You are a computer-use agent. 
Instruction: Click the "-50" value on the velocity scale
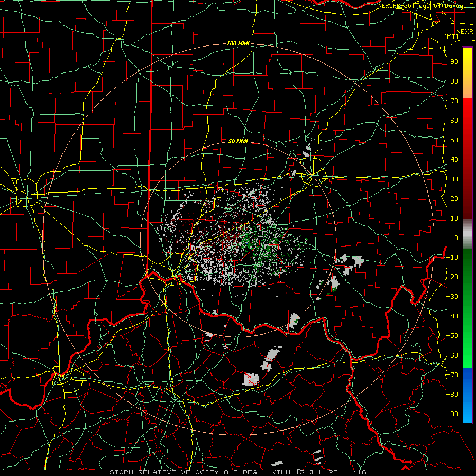(x=452, y=336)
